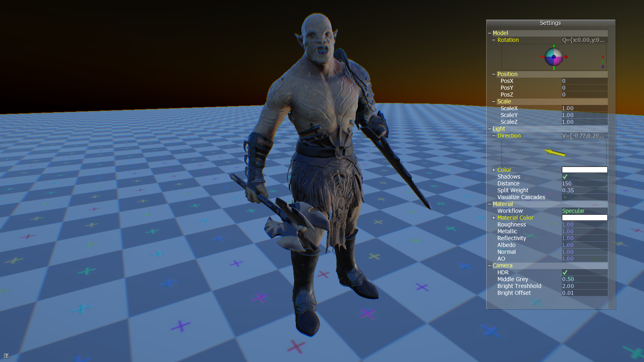Collapse the Material group

tap(489, 204)
